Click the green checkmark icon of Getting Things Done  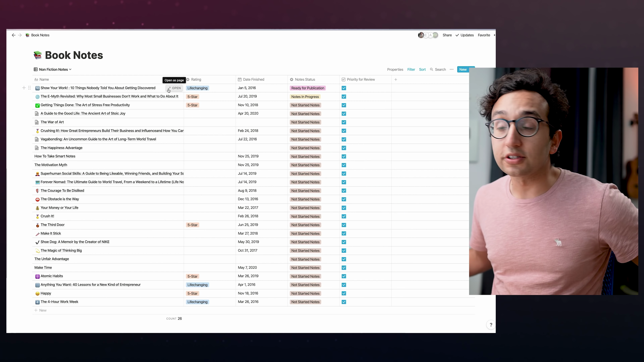click(x=38, y=105)
